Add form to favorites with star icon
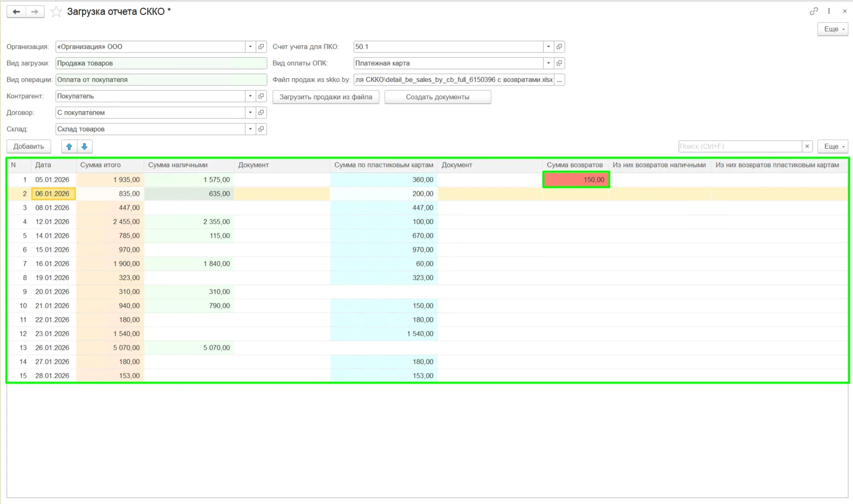Screen dimensions: 853x504 click(56, 11)
